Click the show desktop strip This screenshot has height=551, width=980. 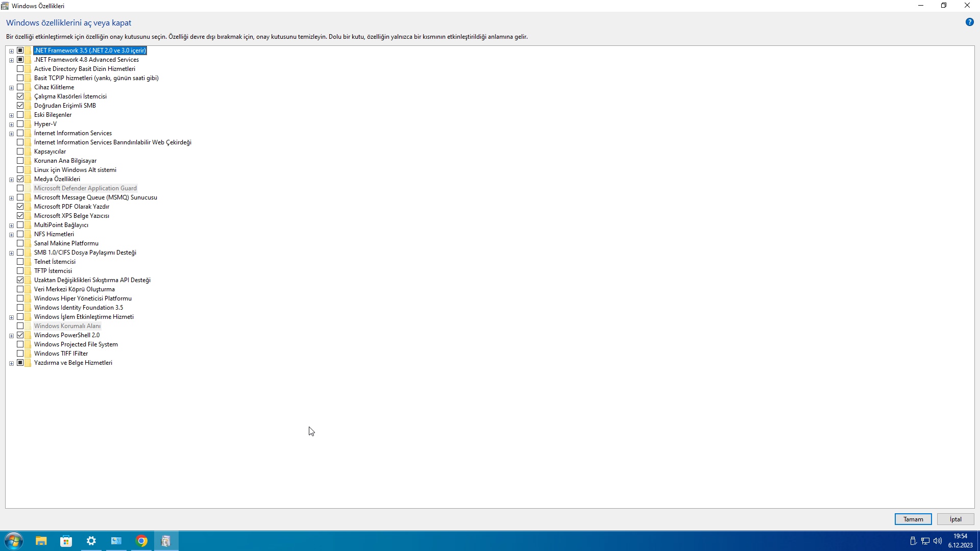coord(978,541)
